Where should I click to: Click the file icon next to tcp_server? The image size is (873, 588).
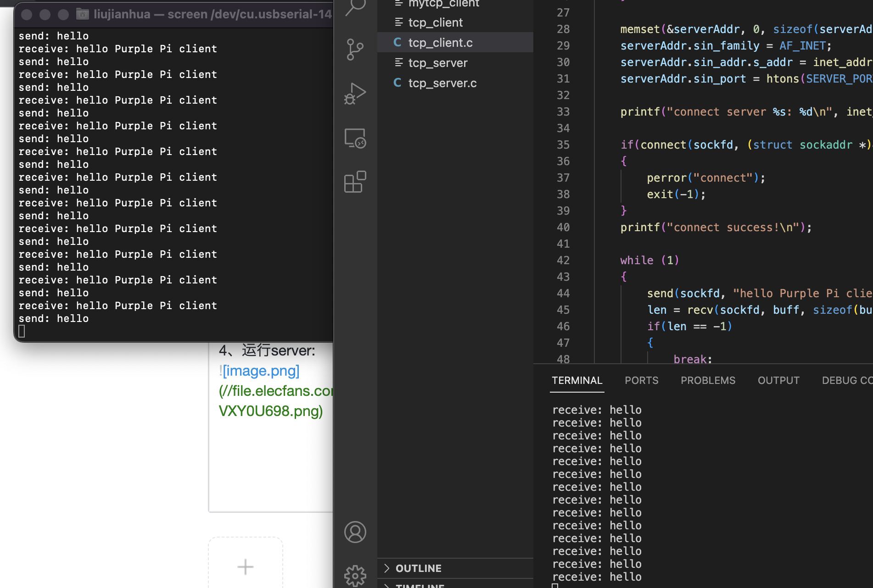click(x=398, y=62)
